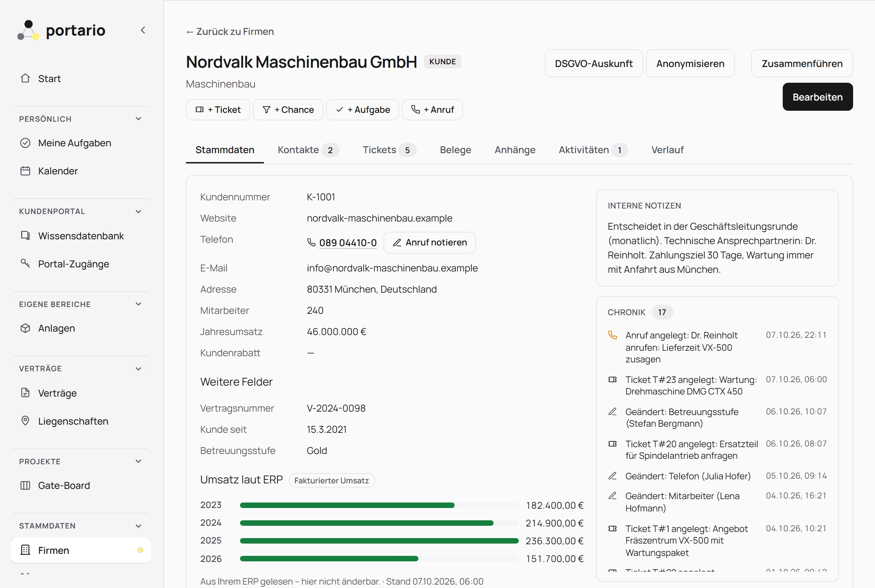The image size is (875, 588).
Task: Collapse the KUNDENPORTAL section
Action: coord(138,212)
